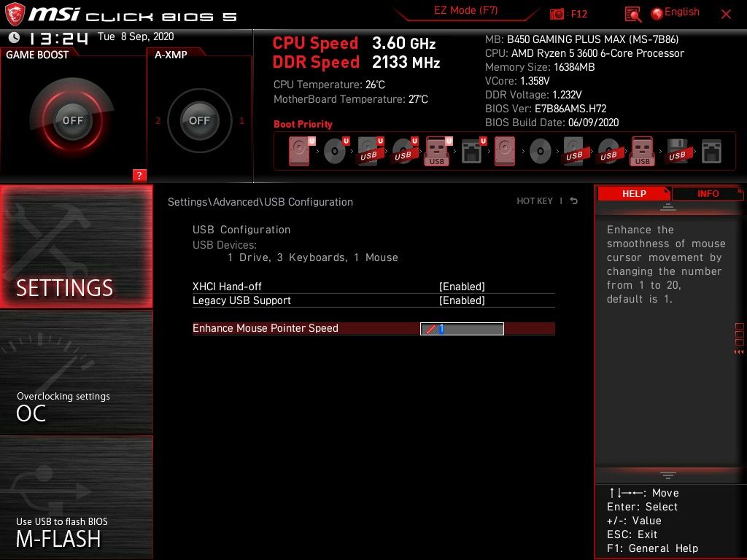Open the search magnifier icon in top bar

pyautogui.click(x=632, y=15)
